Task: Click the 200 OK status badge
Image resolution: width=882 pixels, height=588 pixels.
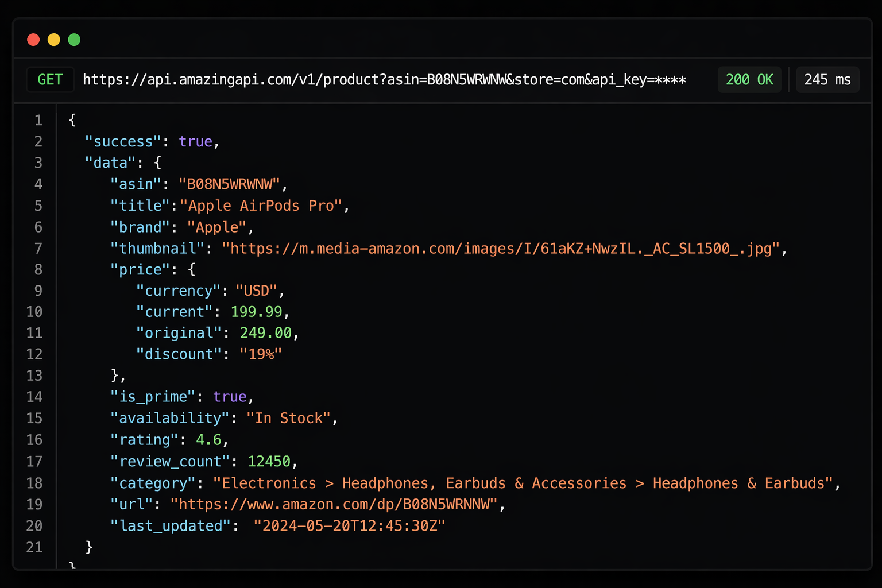Action: point(749,80)
